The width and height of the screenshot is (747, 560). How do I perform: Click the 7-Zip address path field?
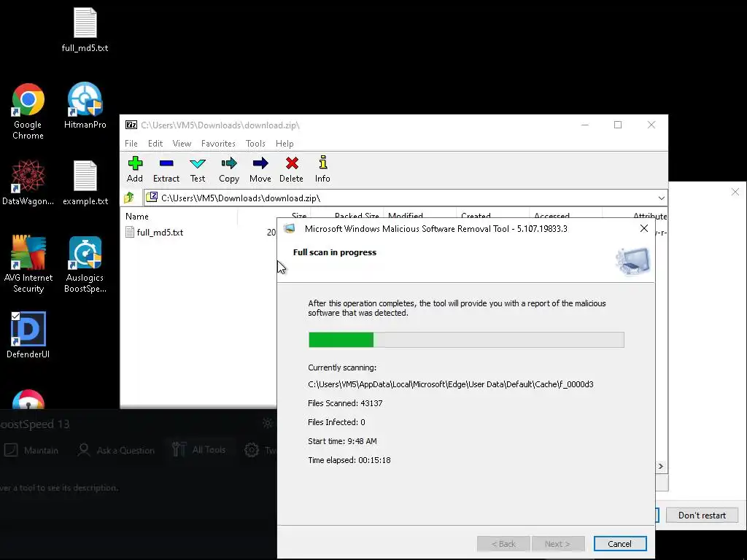pyautogui.click(x=405, y=198)
